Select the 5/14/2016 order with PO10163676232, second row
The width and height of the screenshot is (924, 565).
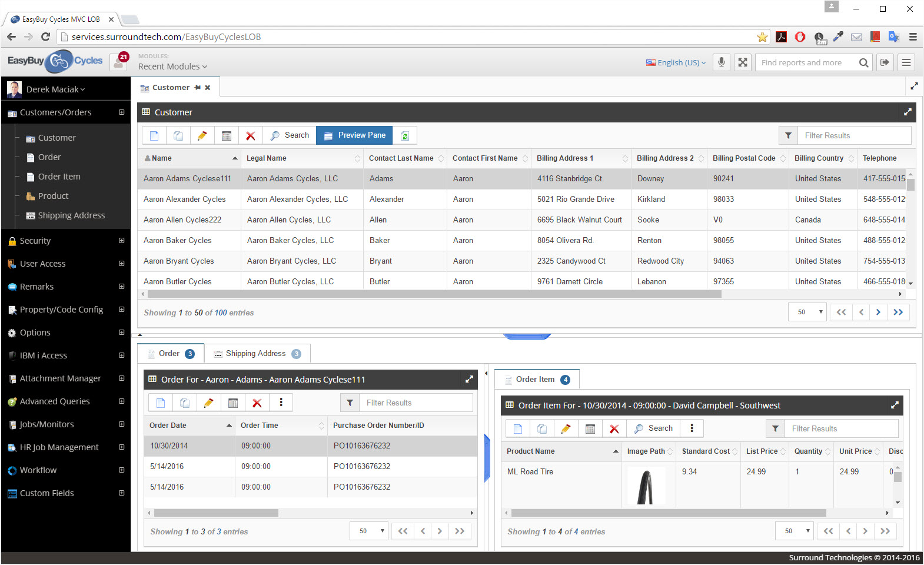pyautogui.click(x=311, y=466)
